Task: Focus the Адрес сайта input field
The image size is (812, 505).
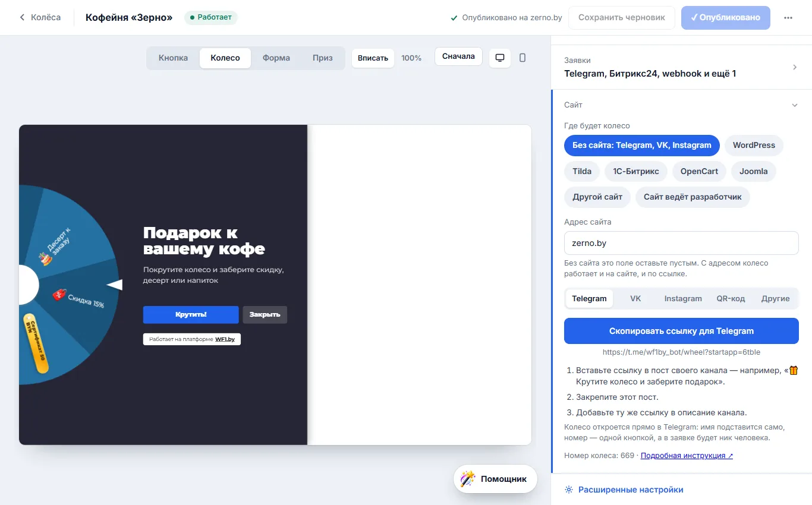Action: (x=681, y=243)
